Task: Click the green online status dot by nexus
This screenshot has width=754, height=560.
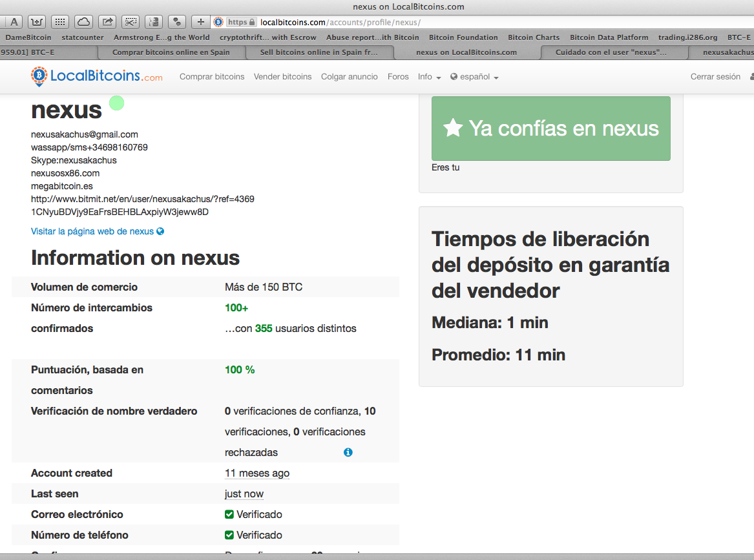Action: [x=116, y=103]
